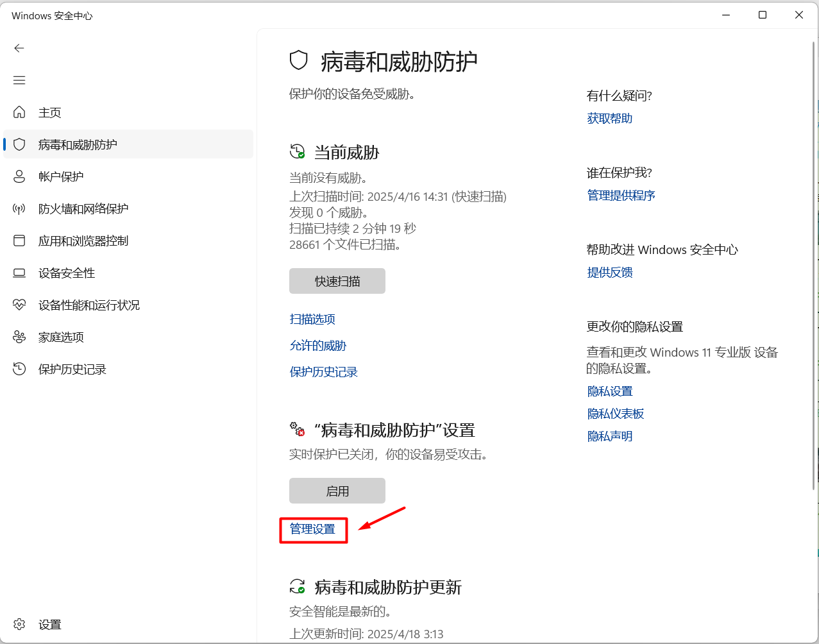Minimize the Windows 安全中心 window
Viewport: 819px width, 644px height.
click(x=726, y=15)
